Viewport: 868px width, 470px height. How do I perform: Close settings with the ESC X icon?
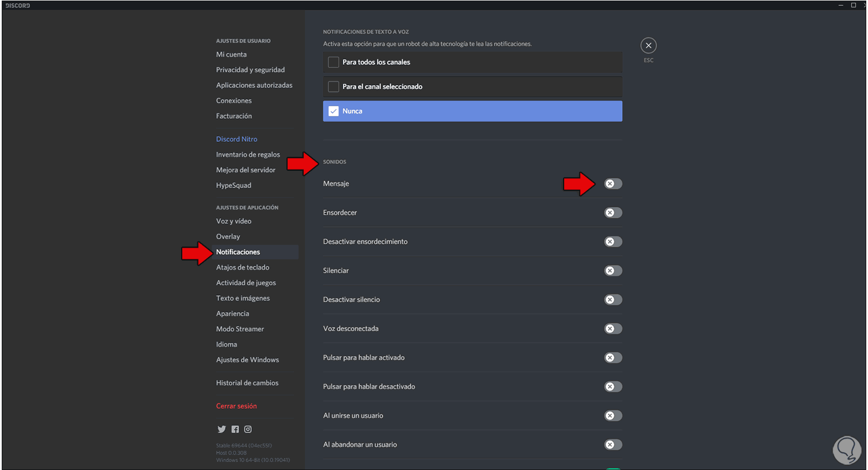click(648, 46)
